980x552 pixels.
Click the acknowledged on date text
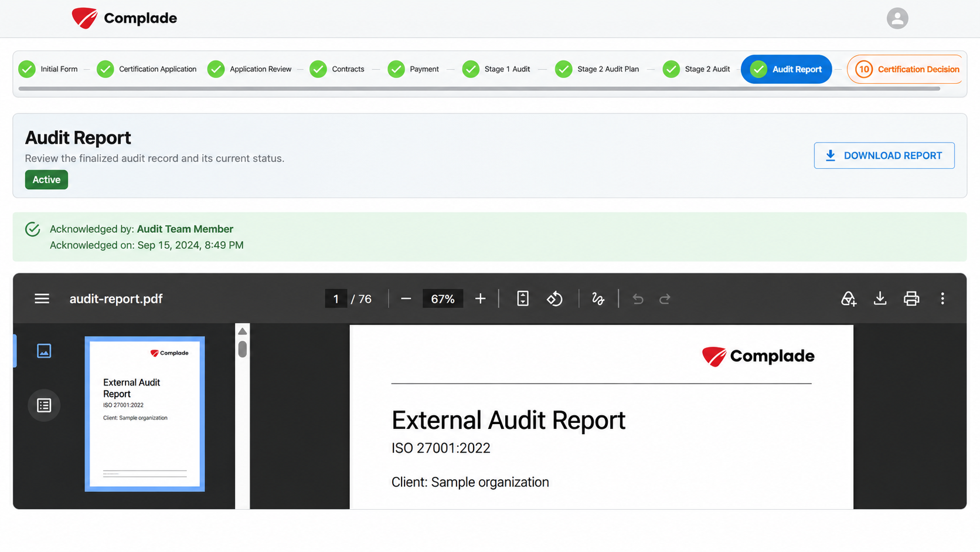click(147, 245)
